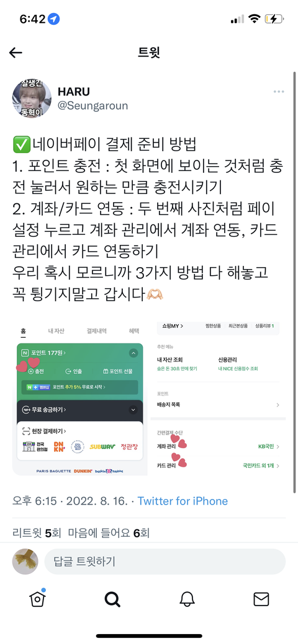The height and width of the screenshot is (644, 298).
Task: Tap the reply field '답글 트윗하기'
Action: [165, 562]
